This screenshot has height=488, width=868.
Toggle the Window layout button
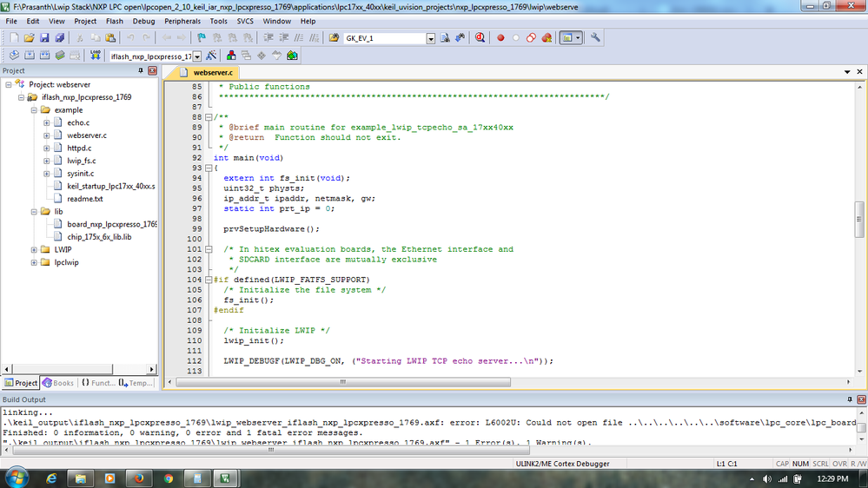point(567,37)
